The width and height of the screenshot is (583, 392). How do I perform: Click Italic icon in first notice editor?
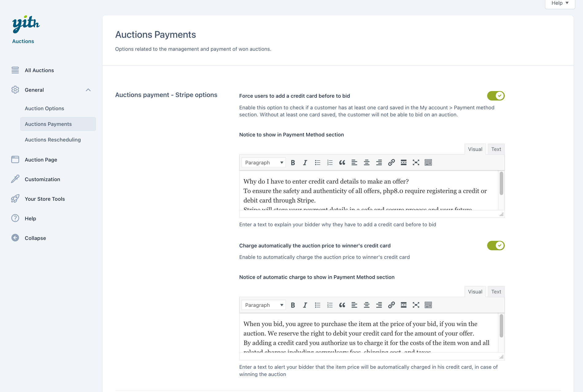[x=305, y=163]
